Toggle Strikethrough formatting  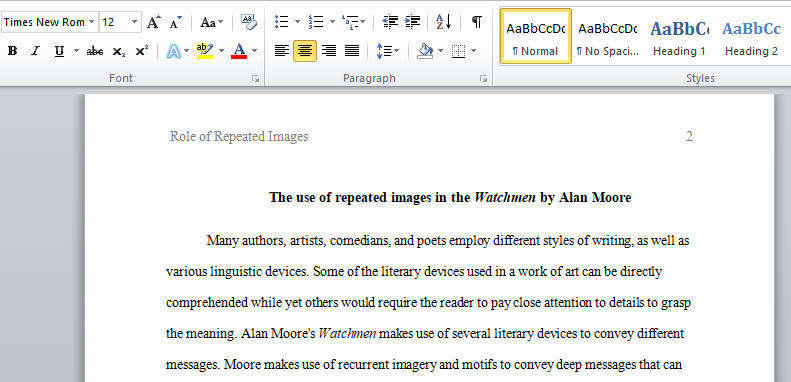[95, 51]
